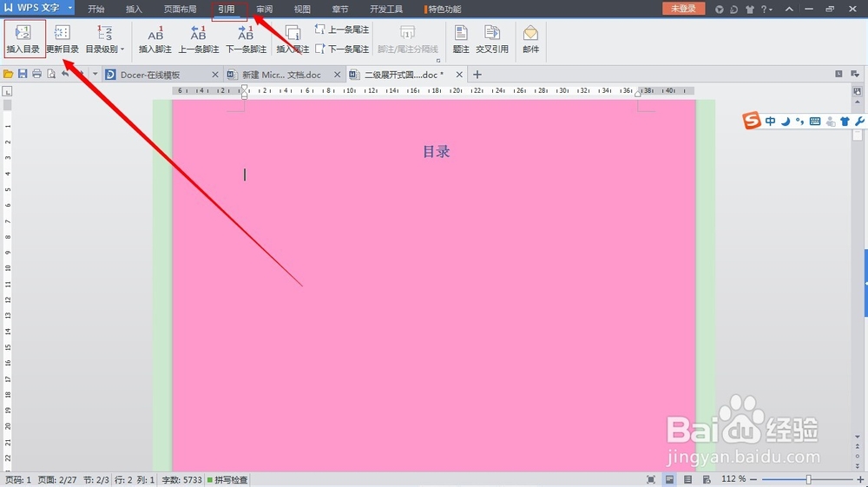Image resolution: width=868 pixels, height=487 pixels.
Task: Toggle Sogou half/full-width moon icon
Action: point(785,122)
